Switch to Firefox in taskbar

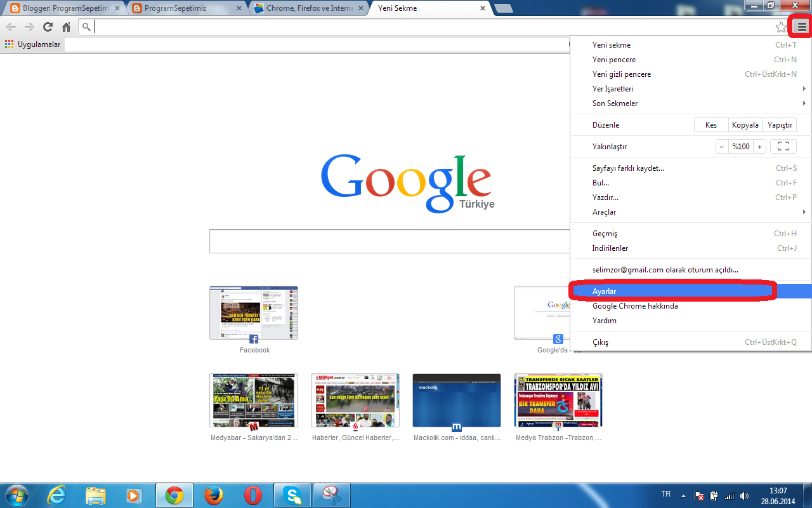(214, 495)
